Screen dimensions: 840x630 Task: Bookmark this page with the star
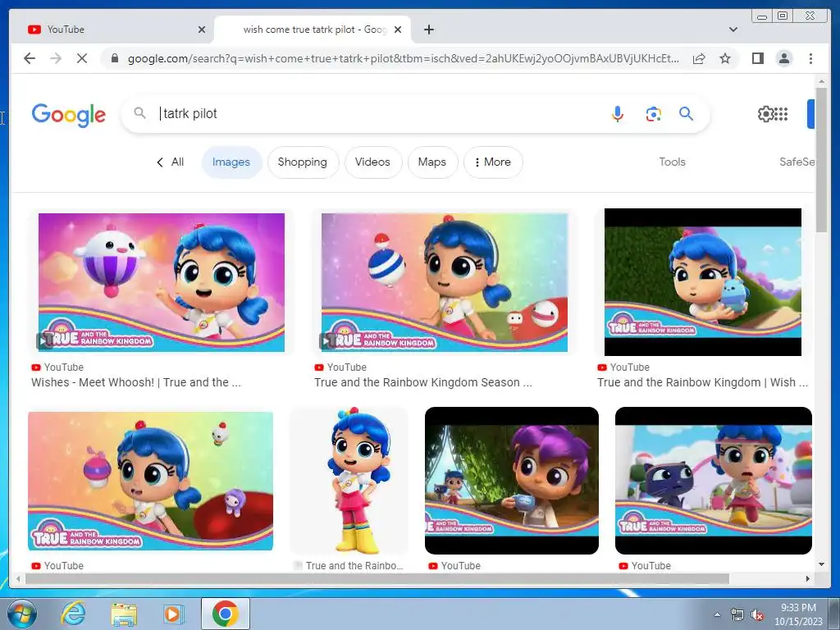(x=725, y=58)
